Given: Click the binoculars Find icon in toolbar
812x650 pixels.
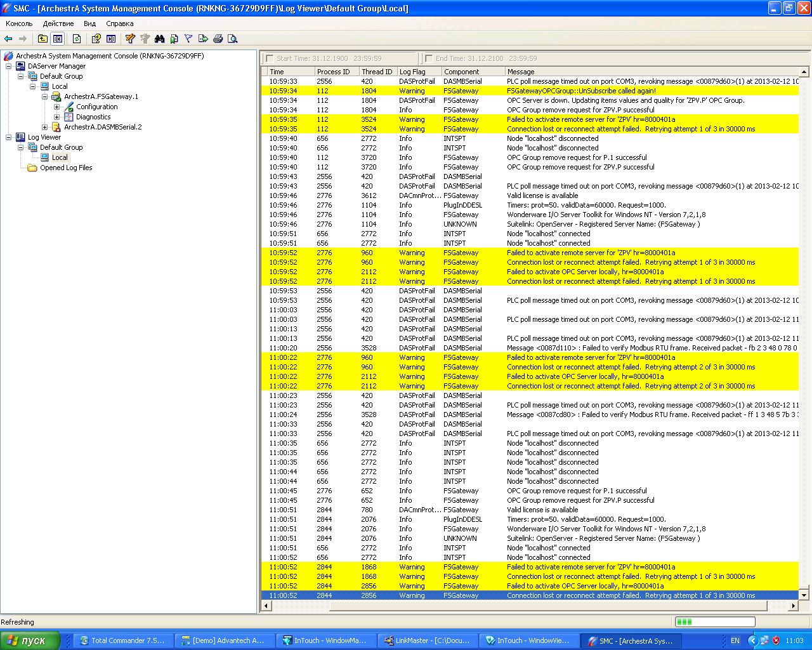Looking at the screenshot, I should coord(159,39).
